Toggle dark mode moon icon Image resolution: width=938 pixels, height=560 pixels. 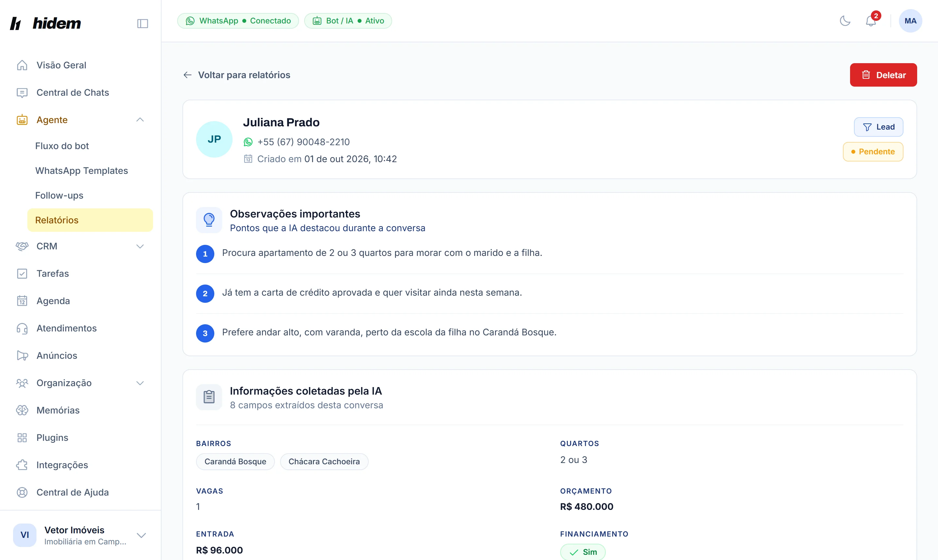845,21
